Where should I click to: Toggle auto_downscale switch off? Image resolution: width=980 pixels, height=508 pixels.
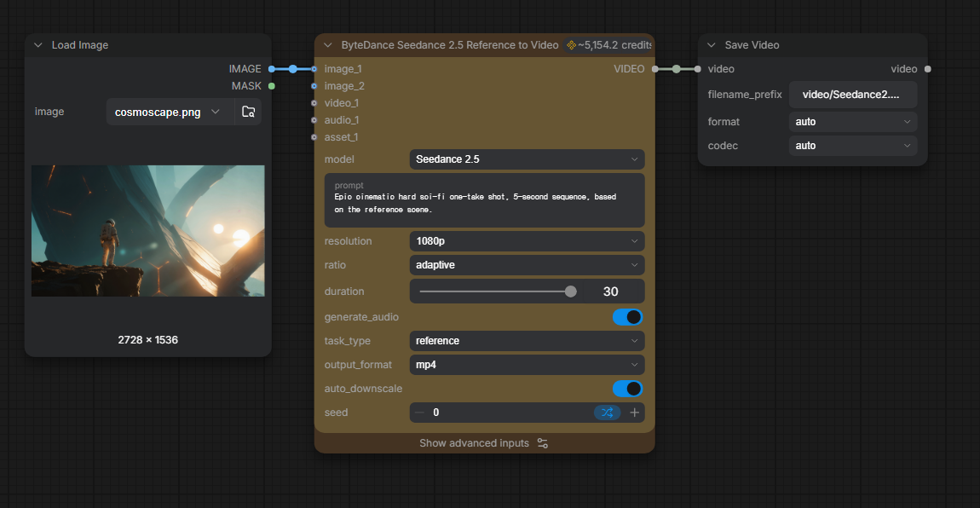point(627,388)
